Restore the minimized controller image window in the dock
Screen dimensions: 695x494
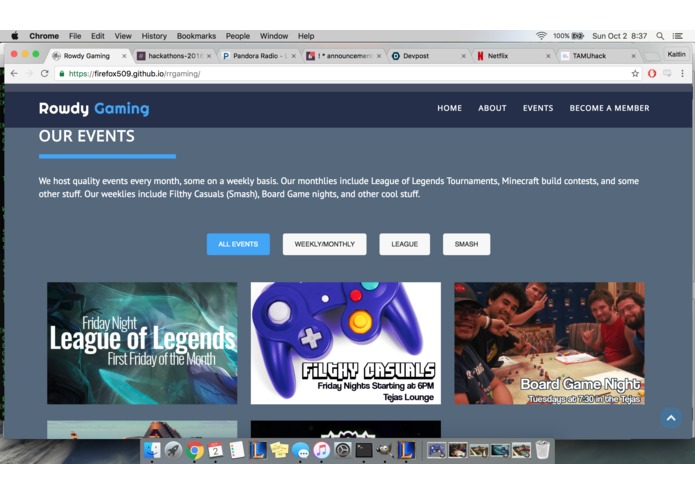point(436,451)
